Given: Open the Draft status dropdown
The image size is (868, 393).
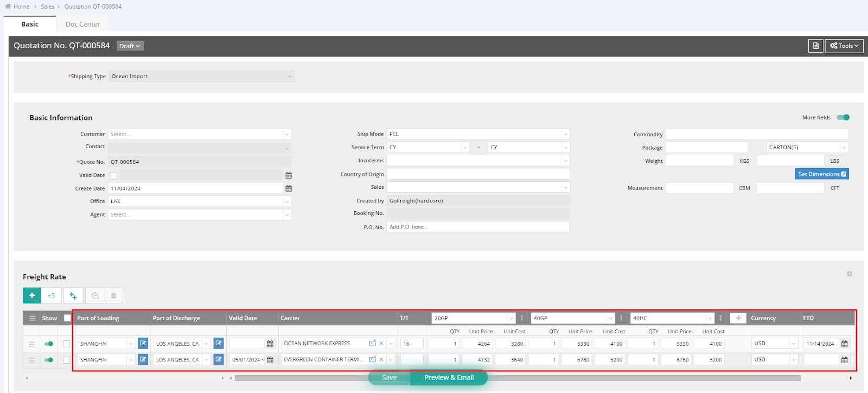Looking at the screenshot, I should (x=130, y=46).
